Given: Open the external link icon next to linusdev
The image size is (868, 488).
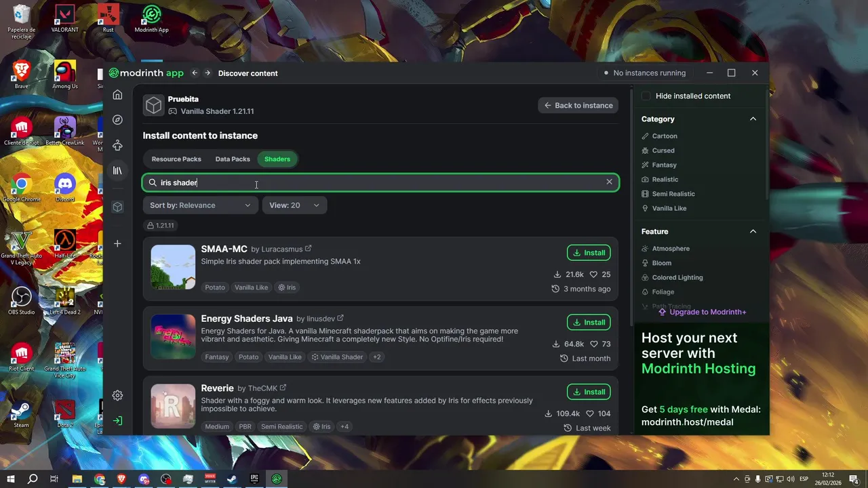Looking at the screenshot, I should (340, 318).
